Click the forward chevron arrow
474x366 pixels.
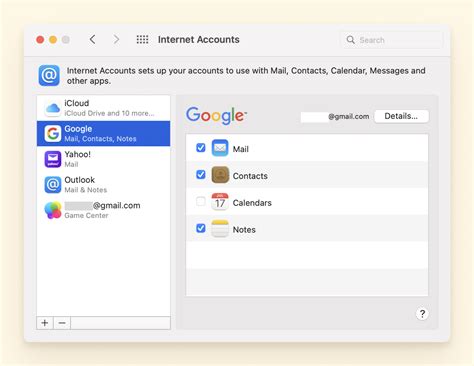(116, 40)
